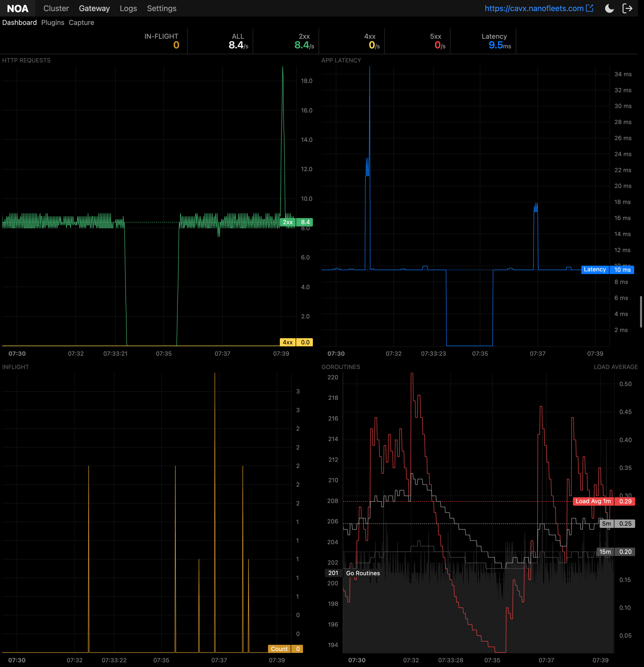This screenshot has width=644, height=667.
Task: Toggle the Latency legend badge
Action: [595, 270]
